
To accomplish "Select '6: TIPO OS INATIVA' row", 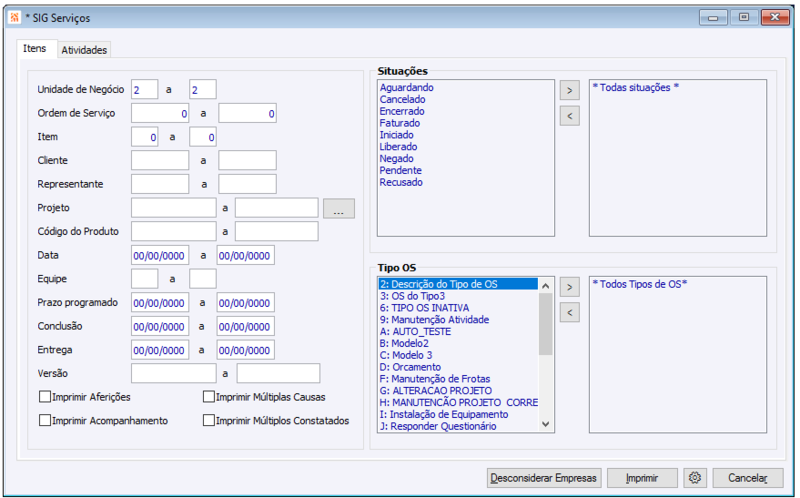I will pos(458,308).
